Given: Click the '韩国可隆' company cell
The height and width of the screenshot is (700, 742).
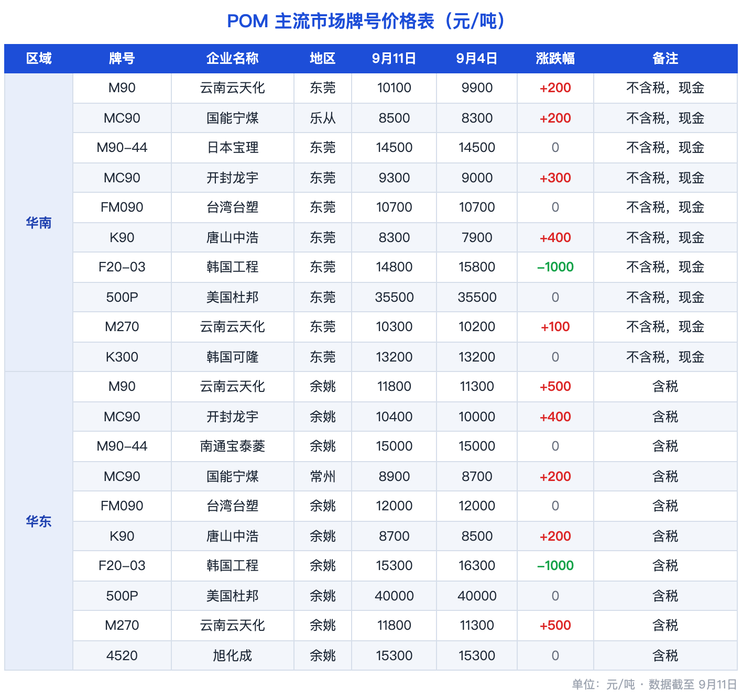Looking at the screenshot, I should click(x=233, y=357).
